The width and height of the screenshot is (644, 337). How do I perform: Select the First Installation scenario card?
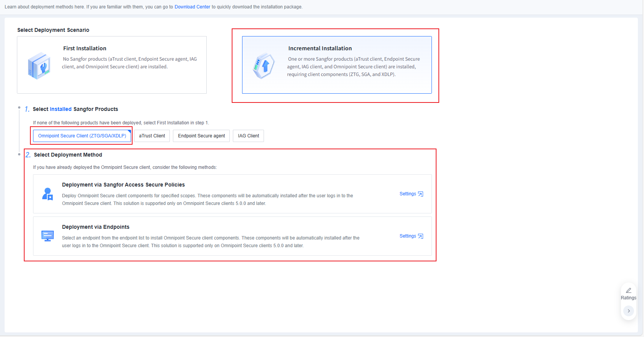112,65
